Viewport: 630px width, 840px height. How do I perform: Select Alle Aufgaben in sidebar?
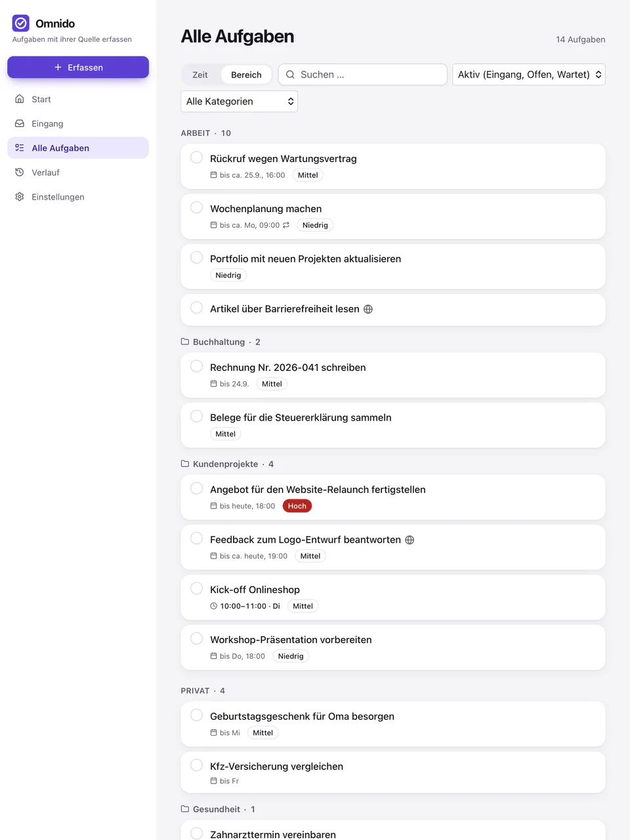(78, 148)
